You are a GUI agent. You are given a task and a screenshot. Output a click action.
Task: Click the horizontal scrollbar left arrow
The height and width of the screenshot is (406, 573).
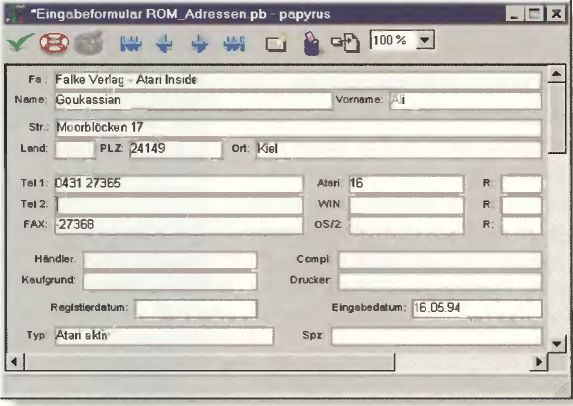[x=14, y=361]
